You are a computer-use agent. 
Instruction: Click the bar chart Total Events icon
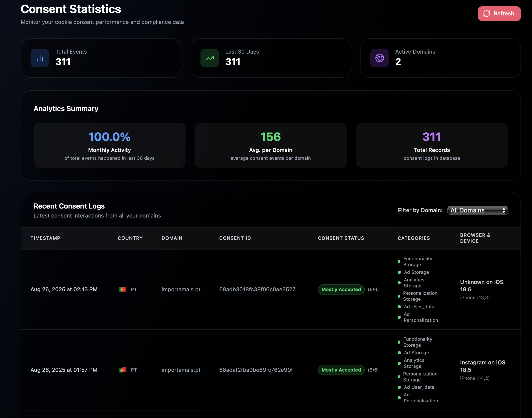(x=40, y=58)
